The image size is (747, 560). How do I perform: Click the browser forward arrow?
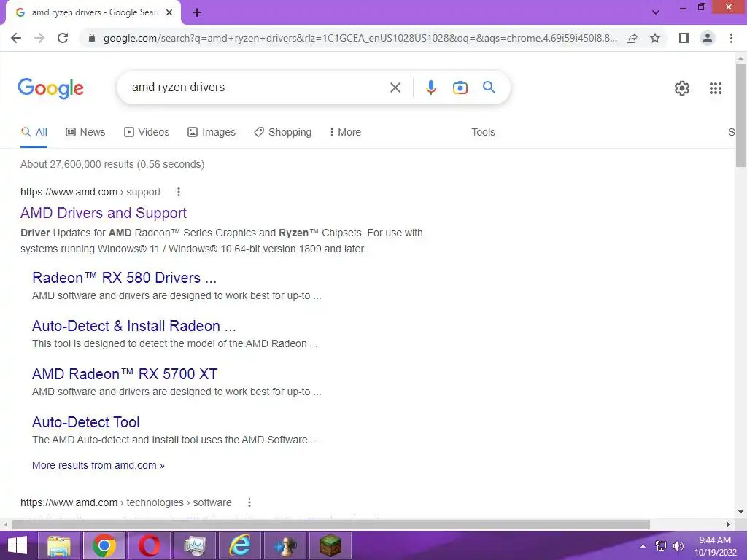click(x=39, y=38)
